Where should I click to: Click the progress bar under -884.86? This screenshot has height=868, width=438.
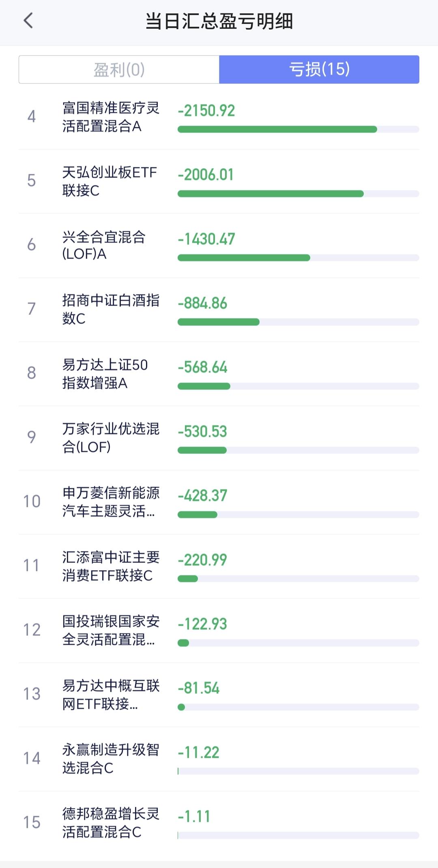pyautogui.click(x=298, y=322)
